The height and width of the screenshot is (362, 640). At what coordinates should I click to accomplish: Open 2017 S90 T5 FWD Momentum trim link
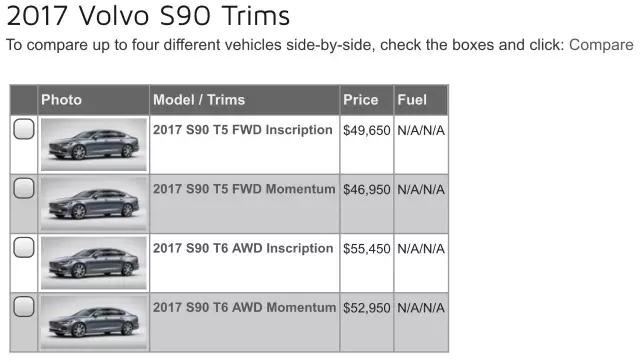pyautogui.click(x=244, y=189)
